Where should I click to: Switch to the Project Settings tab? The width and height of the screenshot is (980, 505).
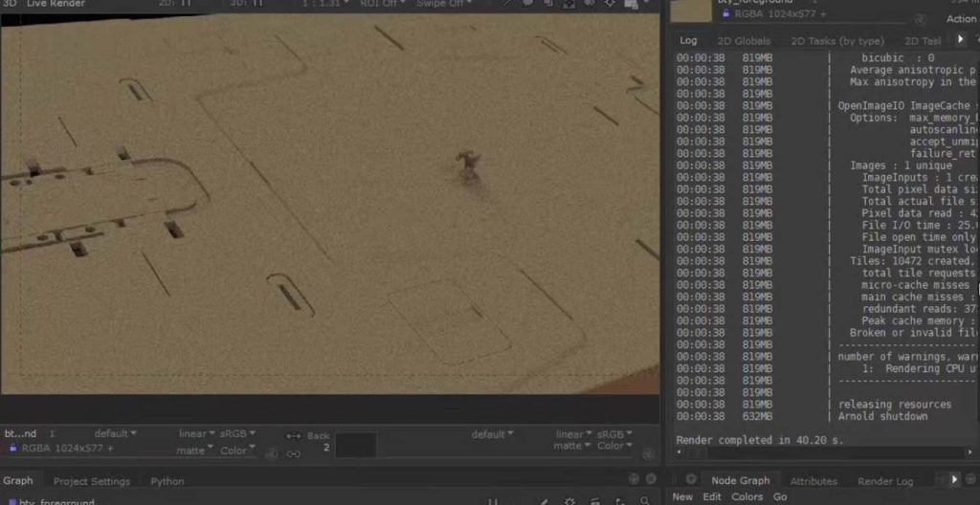[92, 481]
